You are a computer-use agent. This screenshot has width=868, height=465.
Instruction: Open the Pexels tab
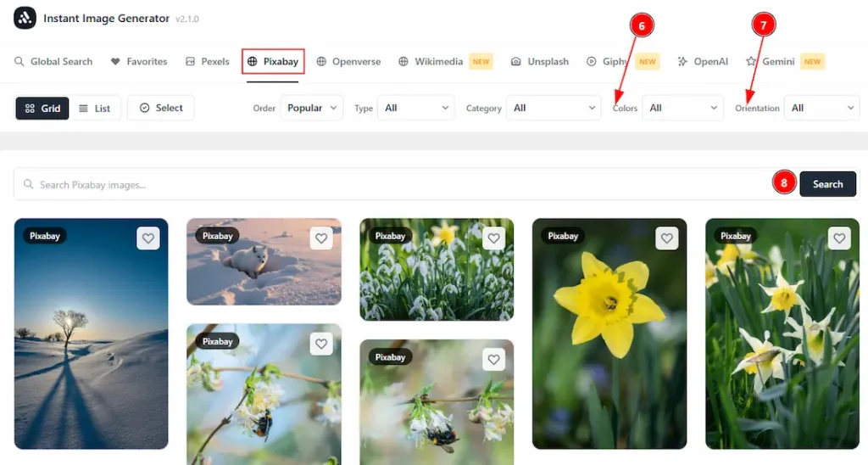[x=207, y=62]
